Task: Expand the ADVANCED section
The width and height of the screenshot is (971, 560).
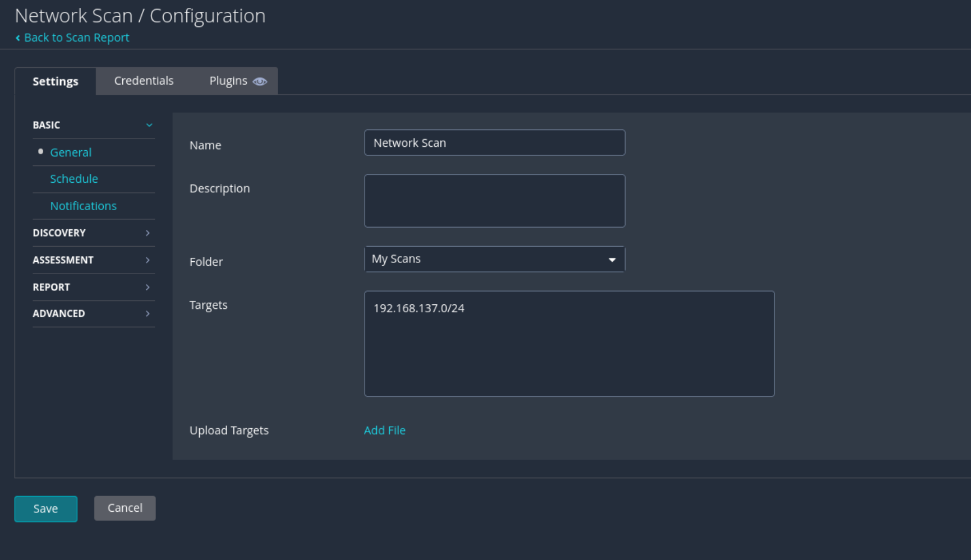Action: tap(94, 313)
